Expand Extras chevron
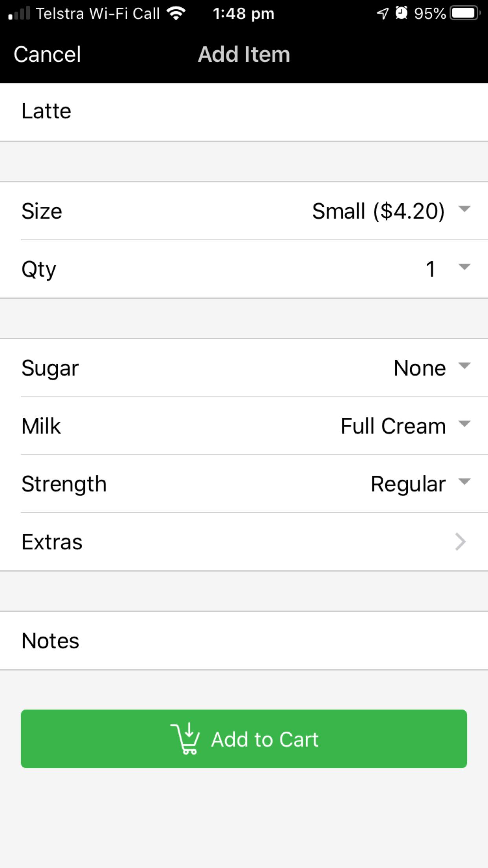The image size is (488, 868). coord(460,542)
